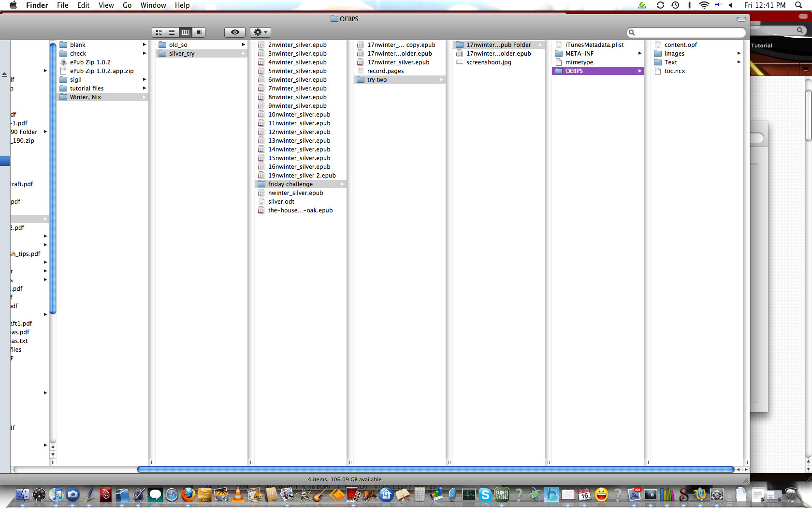Viewport: 812px width, 508px height.
Task: Expand the old_so folder arrow
Action: (243, 45)
